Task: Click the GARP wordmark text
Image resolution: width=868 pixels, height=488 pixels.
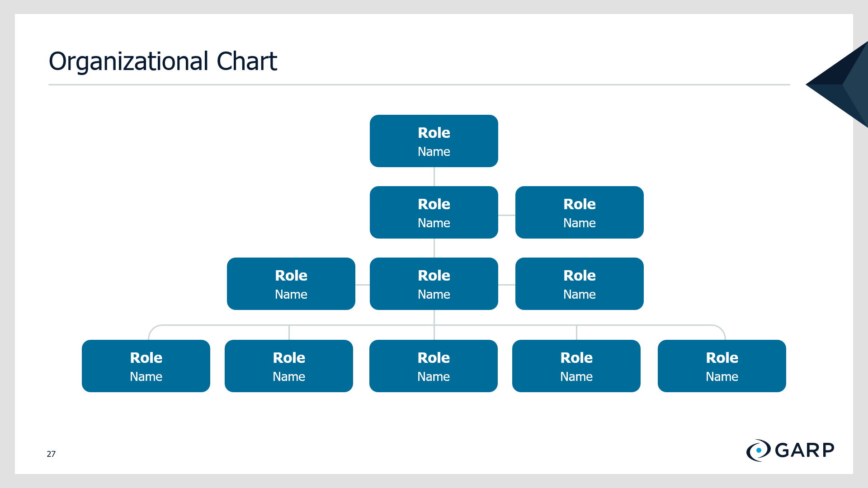Action: [805, 450]
